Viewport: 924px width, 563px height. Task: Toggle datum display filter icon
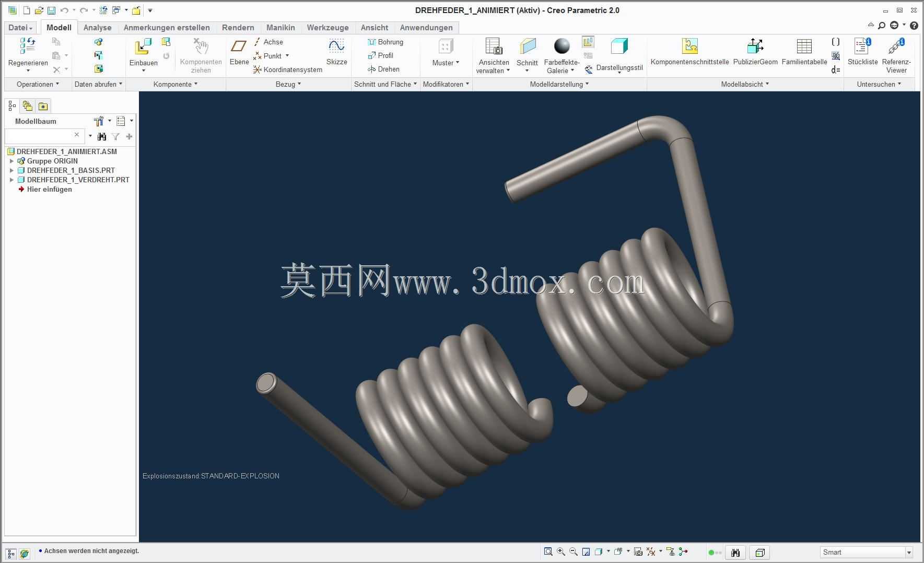(x=651, y=552)
